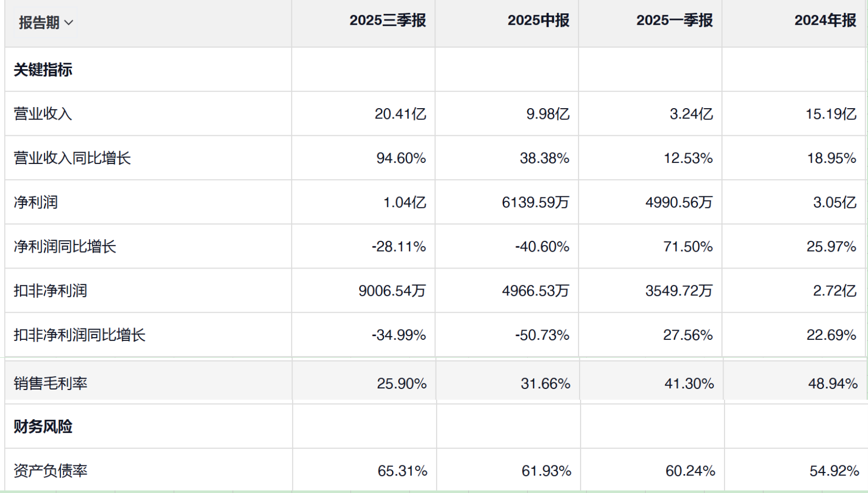Click the 财务风险 section heading

(43, 426)
